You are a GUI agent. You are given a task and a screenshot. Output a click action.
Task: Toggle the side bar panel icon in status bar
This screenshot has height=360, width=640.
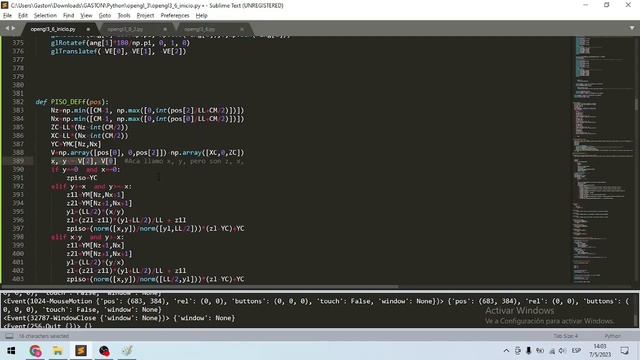coord(9,336)
